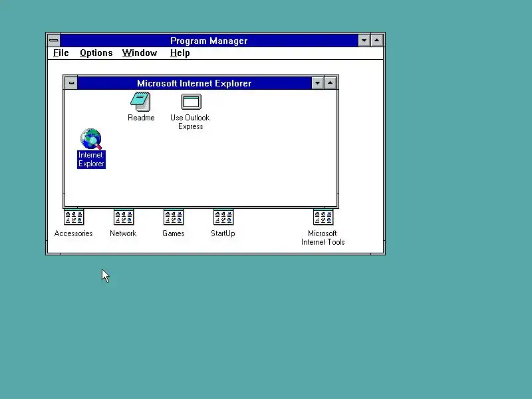
Task: Open the Accessories program group icon
Action: tap(74, 217)
